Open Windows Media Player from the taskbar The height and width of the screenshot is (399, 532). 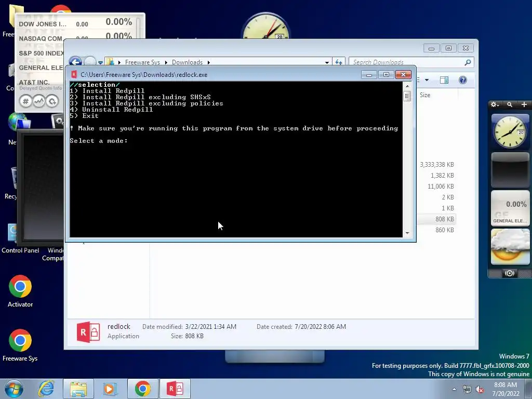click(x=110, y=389)
